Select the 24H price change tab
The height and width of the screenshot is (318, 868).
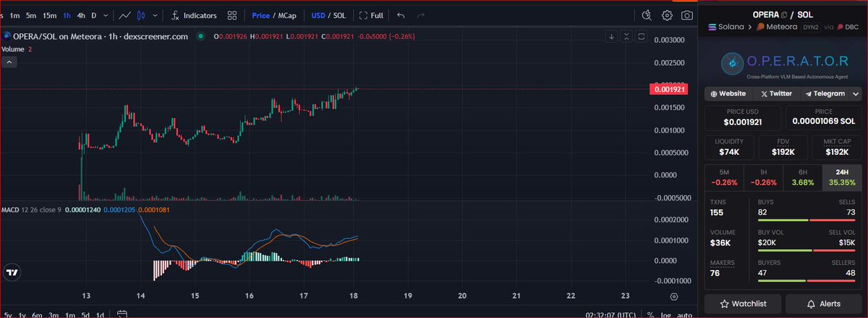tap(842, 177)
